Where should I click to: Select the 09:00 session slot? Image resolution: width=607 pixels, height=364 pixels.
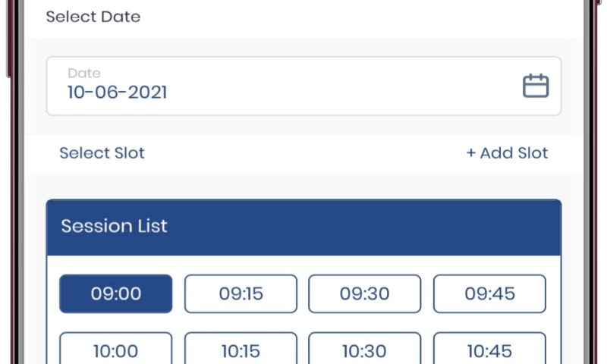click(116, 293)
